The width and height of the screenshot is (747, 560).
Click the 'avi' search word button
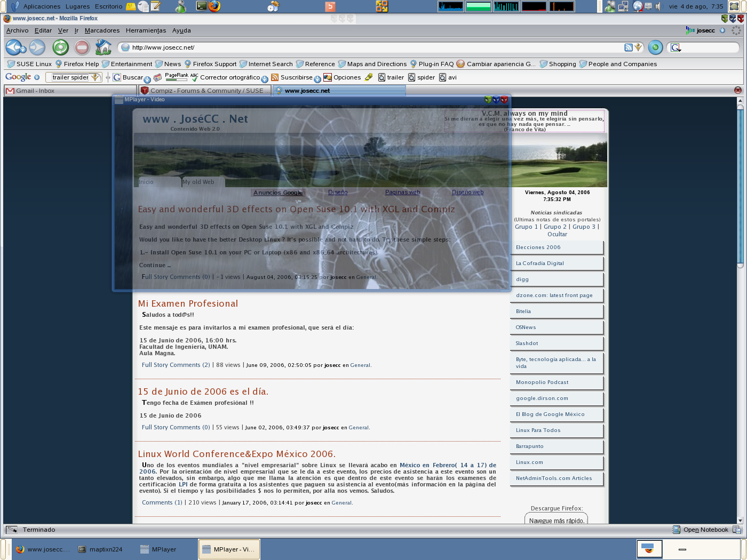pyautogui.click(x=448, y=77)
